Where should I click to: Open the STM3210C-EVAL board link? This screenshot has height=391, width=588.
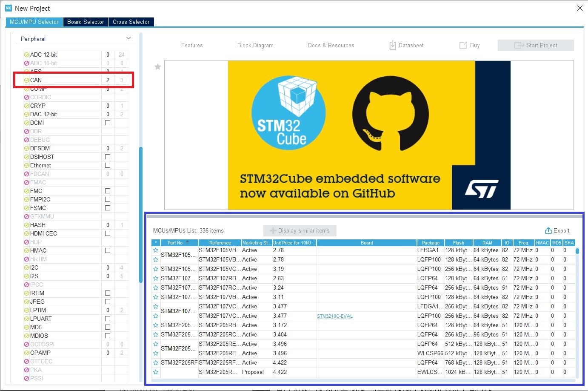[x=335, y=316]
